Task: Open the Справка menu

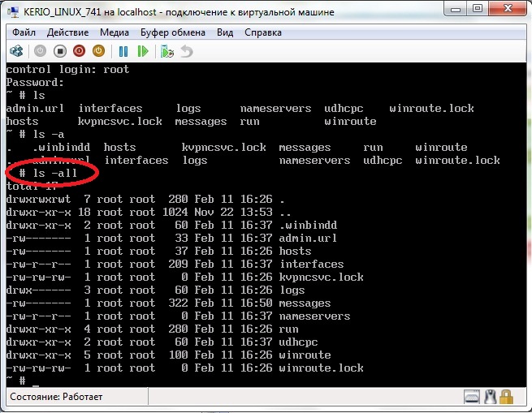Action: tap(262, 32)
